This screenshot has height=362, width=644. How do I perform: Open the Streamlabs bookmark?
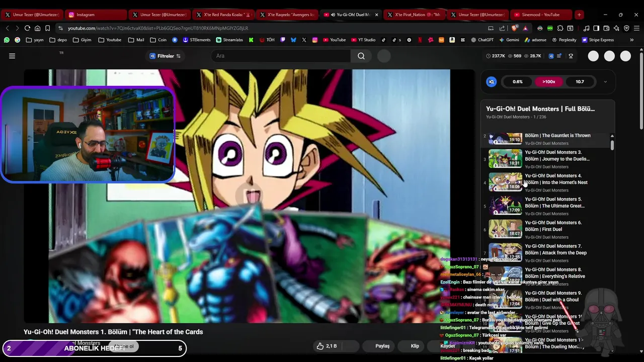point(229,40)
